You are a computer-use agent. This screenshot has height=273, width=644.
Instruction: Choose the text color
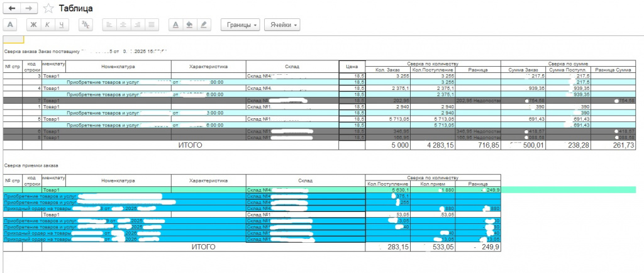(175, 25)
